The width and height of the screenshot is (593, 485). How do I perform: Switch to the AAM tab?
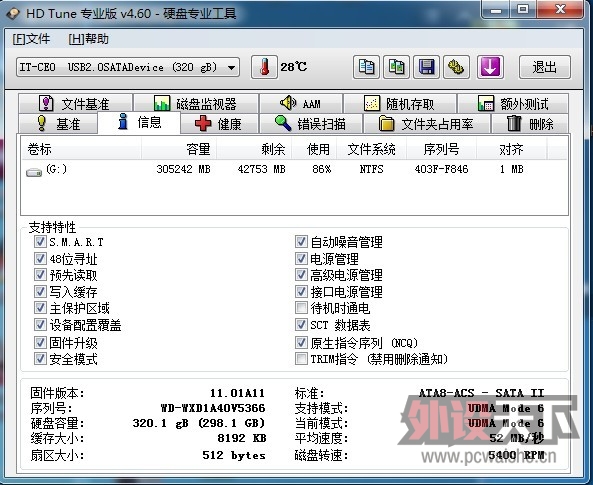(x=301, y=103)
